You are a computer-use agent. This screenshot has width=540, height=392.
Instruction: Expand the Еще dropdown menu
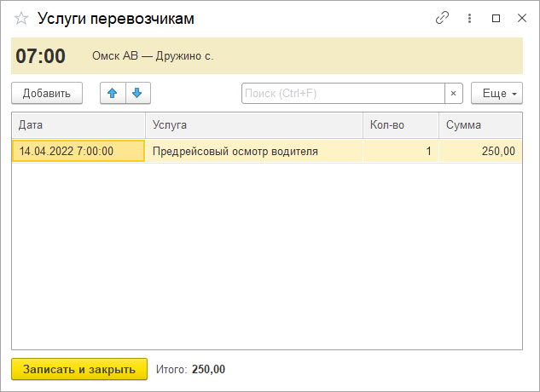(496, 93)
